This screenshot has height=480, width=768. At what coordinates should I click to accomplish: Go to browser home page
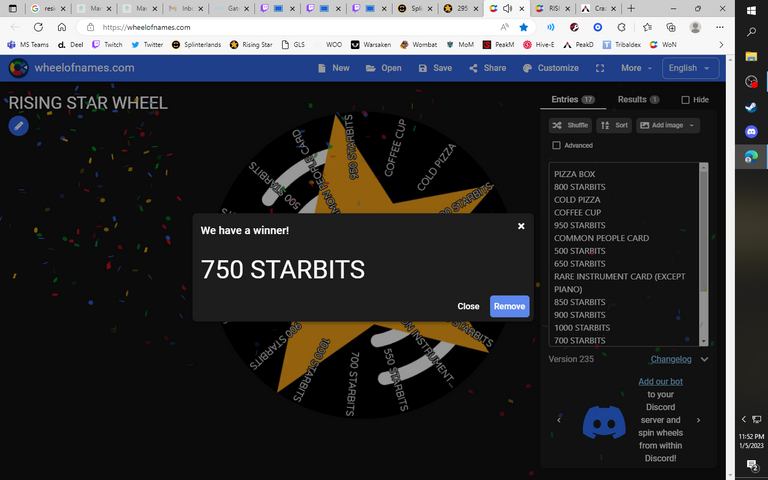pos(61,27)
